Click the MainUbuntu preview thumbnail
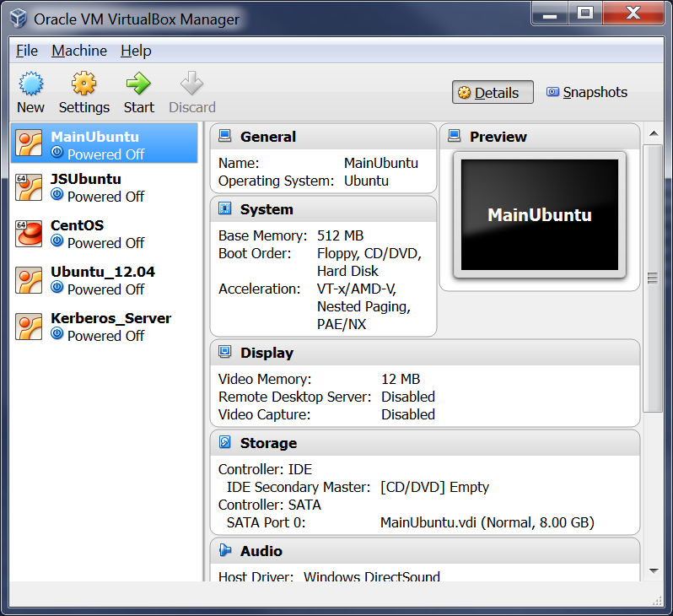 540,215
